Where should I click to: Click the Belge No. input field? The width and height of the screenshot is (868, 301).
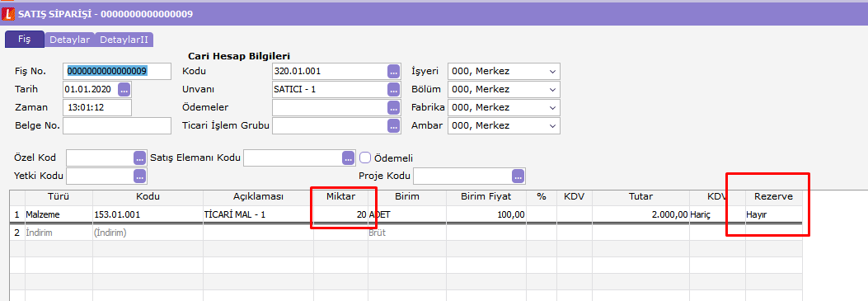tap(117, 125)
